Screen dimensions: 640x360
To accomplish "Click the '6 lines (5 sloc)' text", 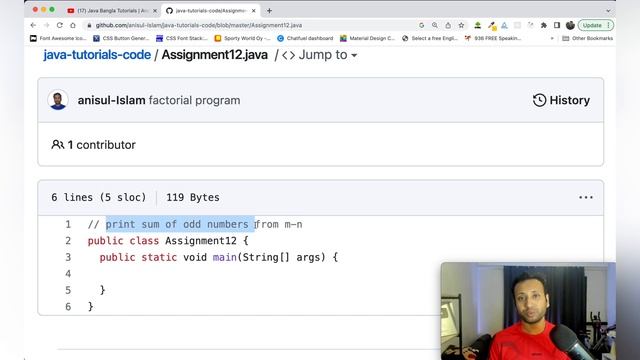I will pos(98,198).
